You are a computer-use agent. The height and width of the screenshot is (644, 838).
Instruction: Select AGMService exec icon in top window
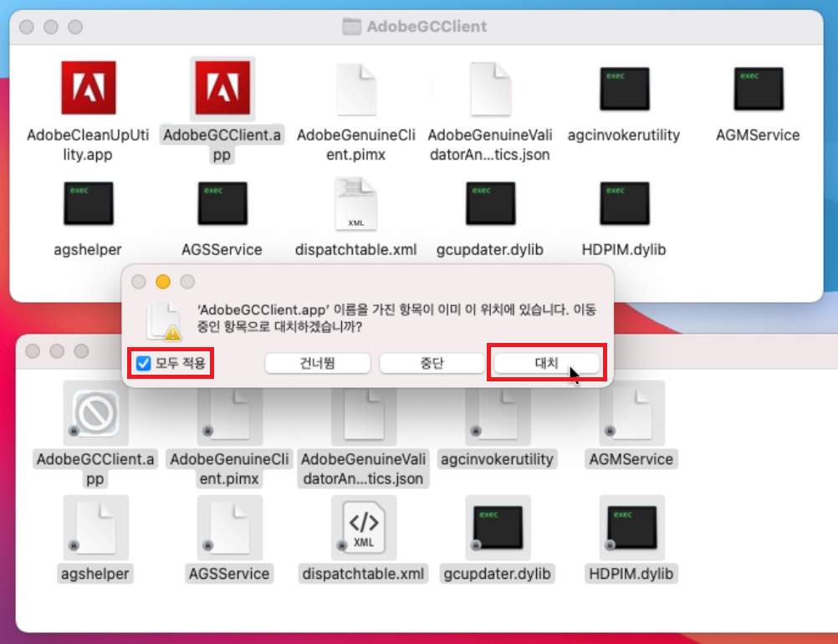point(759,89)
